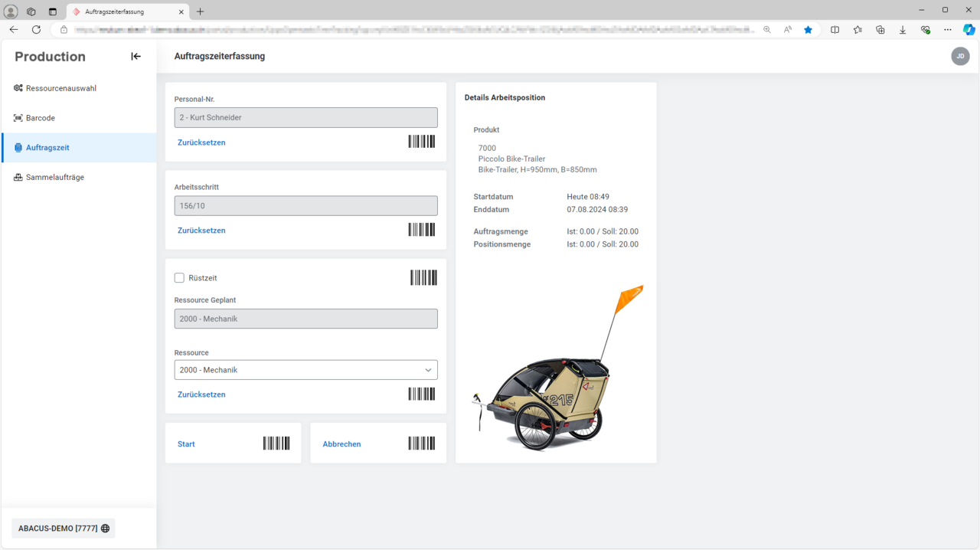The image size is (980, 550).
Task: Click the barcode icon beside Abbrechen
Action: click(x=422, y=443)
